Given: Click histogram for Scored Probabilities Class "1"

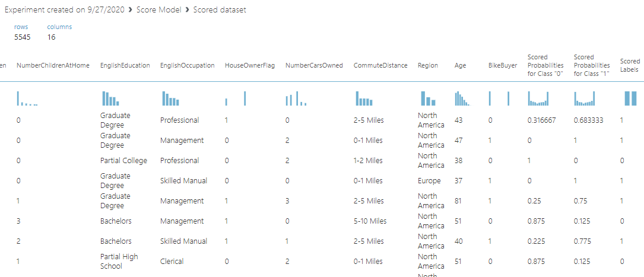Looking at the screenshot, I should pyautogui.click(x=585, y=98).
